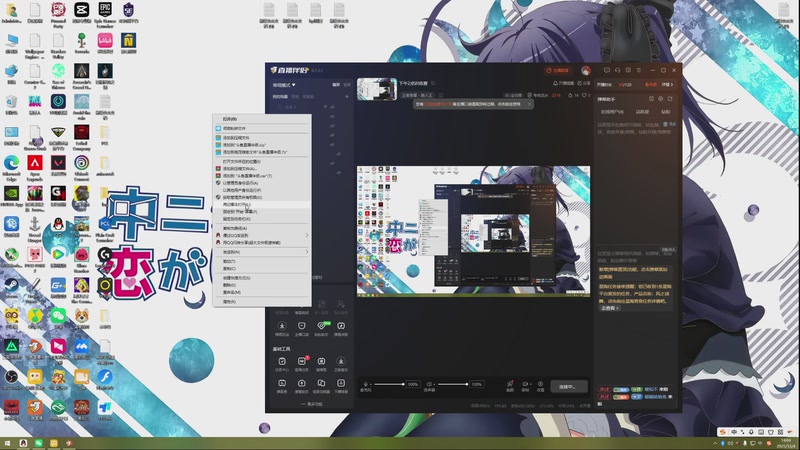Open 设置 gear icon beside the connect button
The width and height of the screenshot is (800, 450).
[x=540, y=386]
